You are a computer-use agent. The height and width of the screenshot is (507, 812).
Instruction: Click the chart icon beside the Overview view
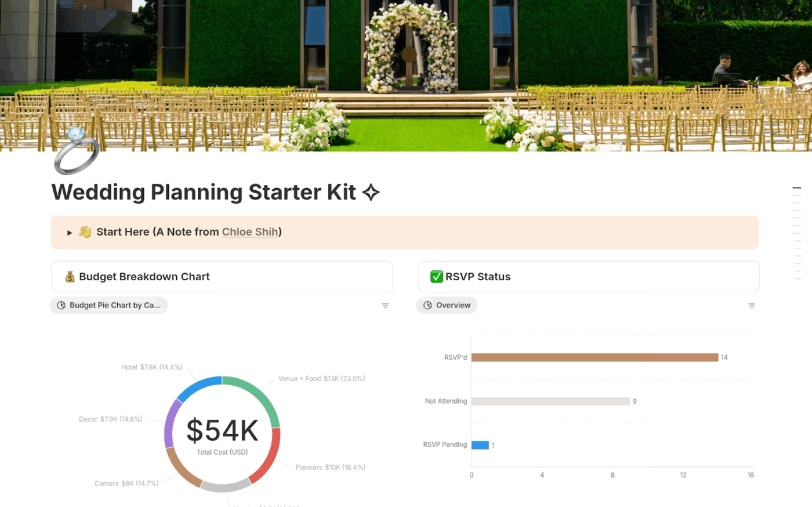428,305
